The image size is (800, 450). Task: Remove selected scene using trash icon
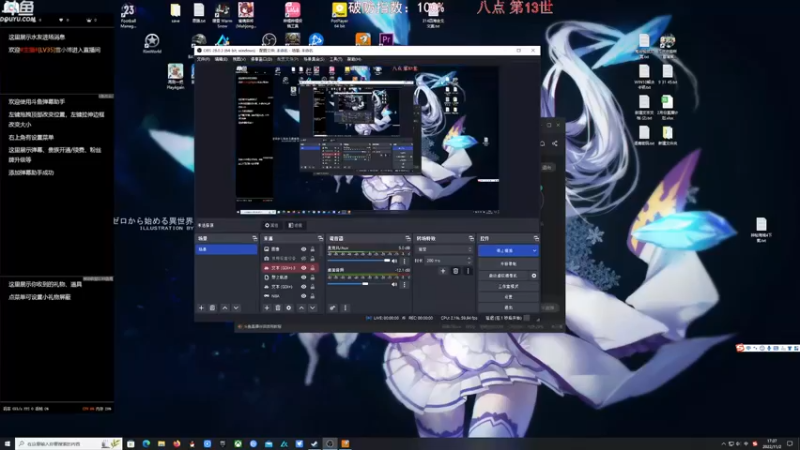pyautogui.click(x=213, y=308)
